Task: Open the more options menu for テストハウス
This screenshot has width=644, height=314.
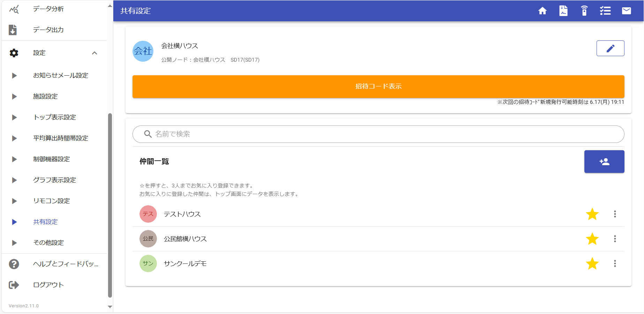Action: pyautogui.click(x=615, y=214)
